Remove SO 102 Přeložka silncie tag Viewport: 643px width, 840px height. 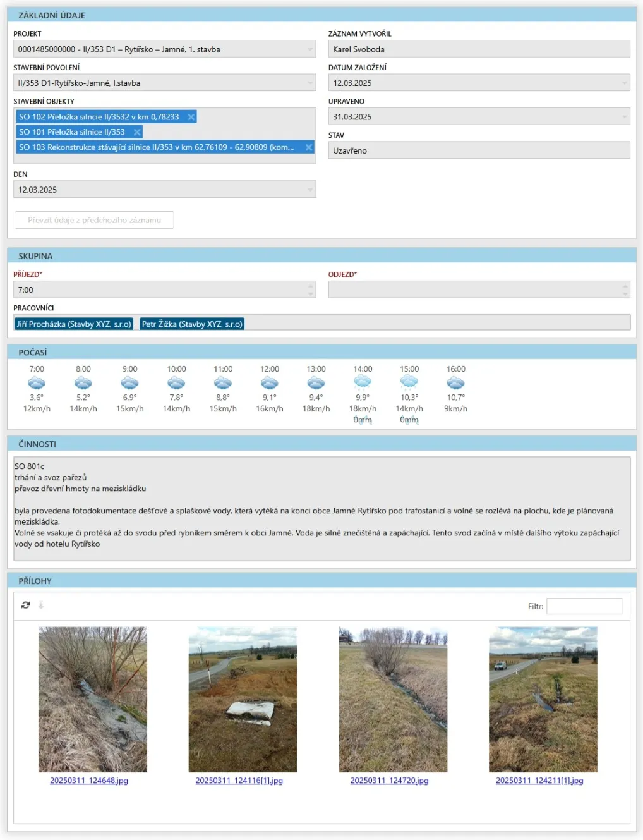click(191, 117)
